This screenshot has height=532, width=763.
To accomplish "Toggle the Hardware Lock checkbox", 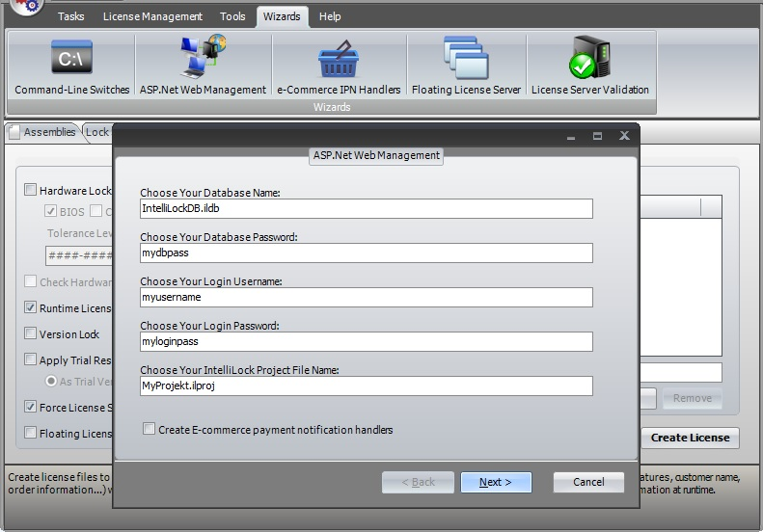I will pos(31,191).
